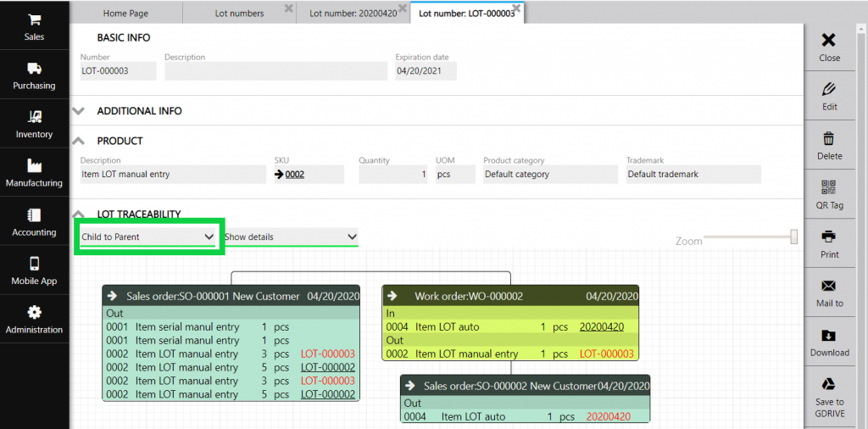Image resolution: width=868 pixels, height=429 pixels.
Task: Click Sales order:SO-000001 New Customer header
Action: pos(213,296)
